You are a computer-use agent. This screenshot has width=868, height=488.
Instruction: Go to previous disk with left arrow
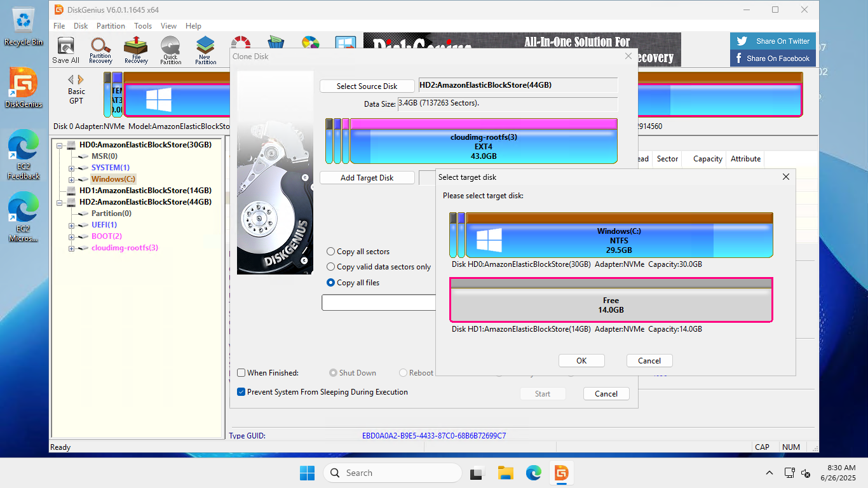[71, 79]
